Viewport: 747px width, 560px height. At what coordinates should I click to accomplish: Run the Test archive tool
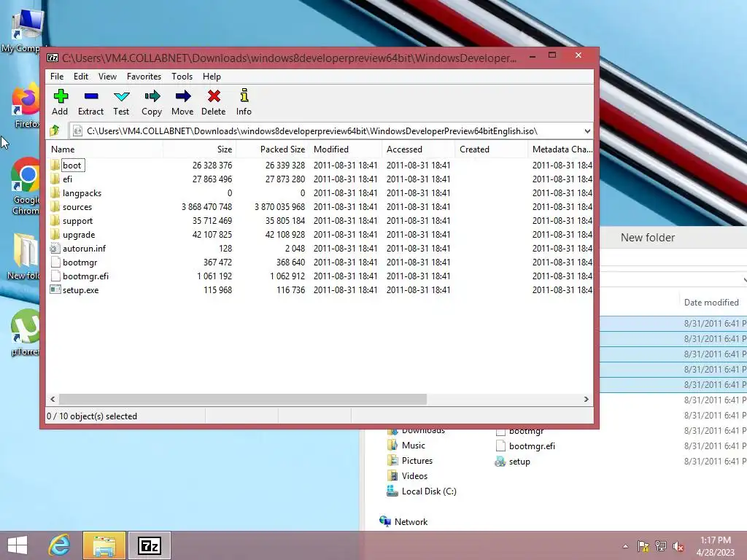click(x=122, y=97)
